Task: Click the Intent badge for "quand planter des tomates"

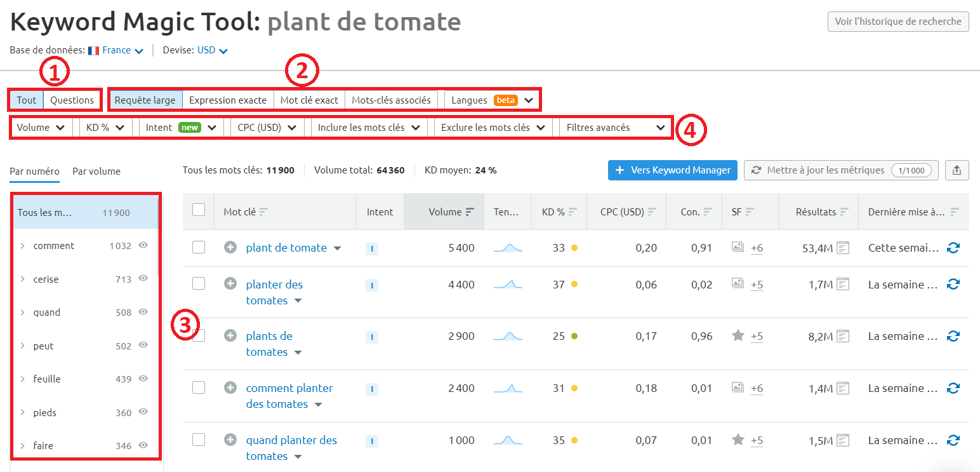Action: coord(371,440)
